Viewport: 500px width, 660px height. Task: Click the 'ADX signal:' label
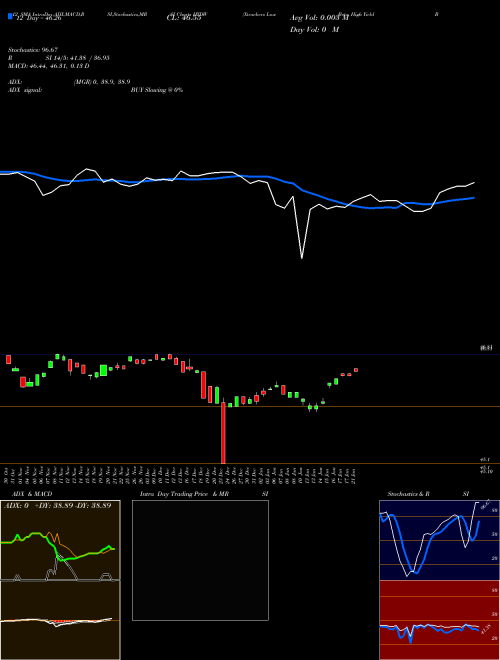tap(25, 90)
